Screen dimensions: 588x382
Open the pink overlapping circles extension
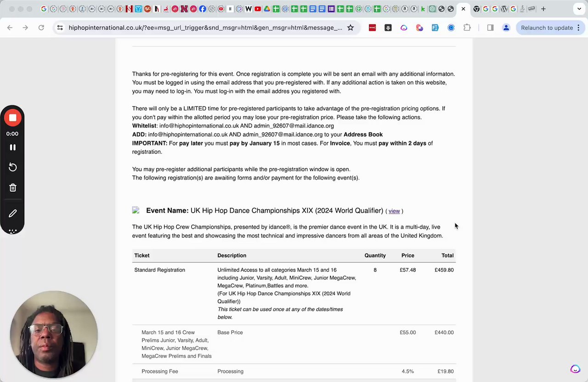pos(419,28)
